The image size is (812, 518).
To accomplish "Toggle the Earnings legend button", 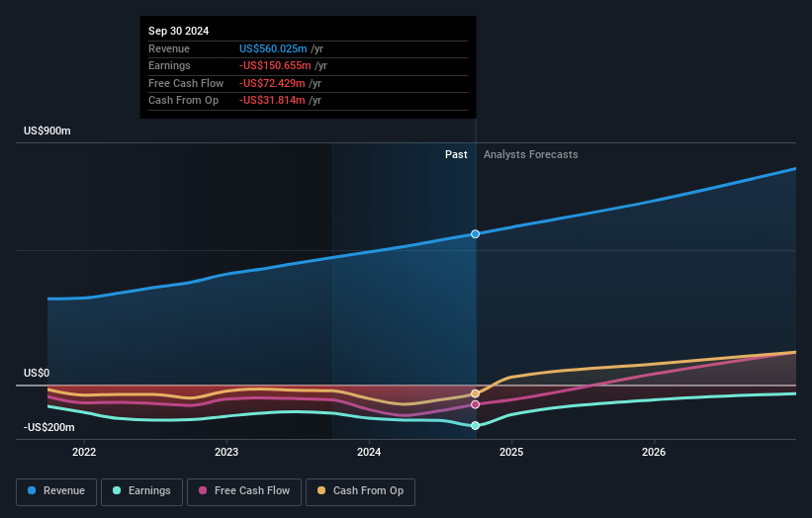I will [x=141, y=491].
